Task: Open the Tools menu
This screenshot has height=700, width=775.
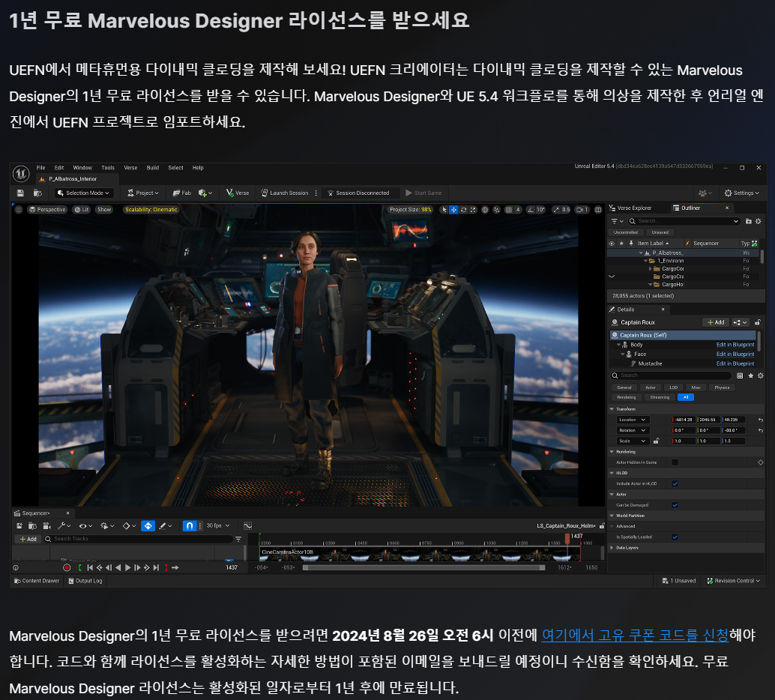Action: (108, 168)
